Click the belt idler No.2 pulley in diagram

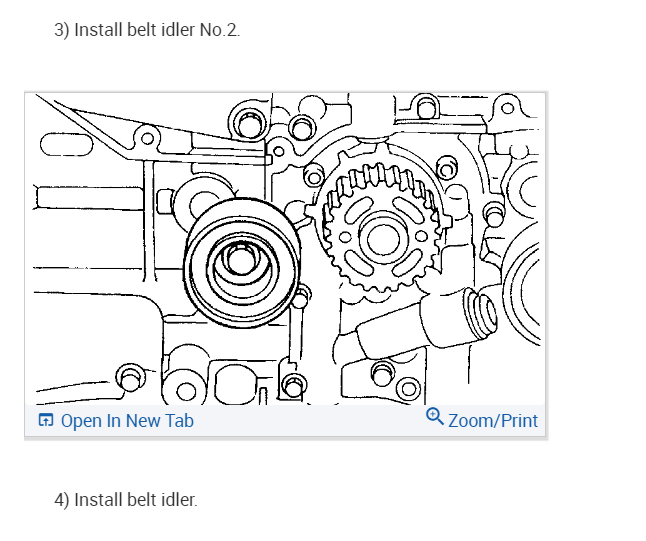pyautogui.click(x=242, y=262)
